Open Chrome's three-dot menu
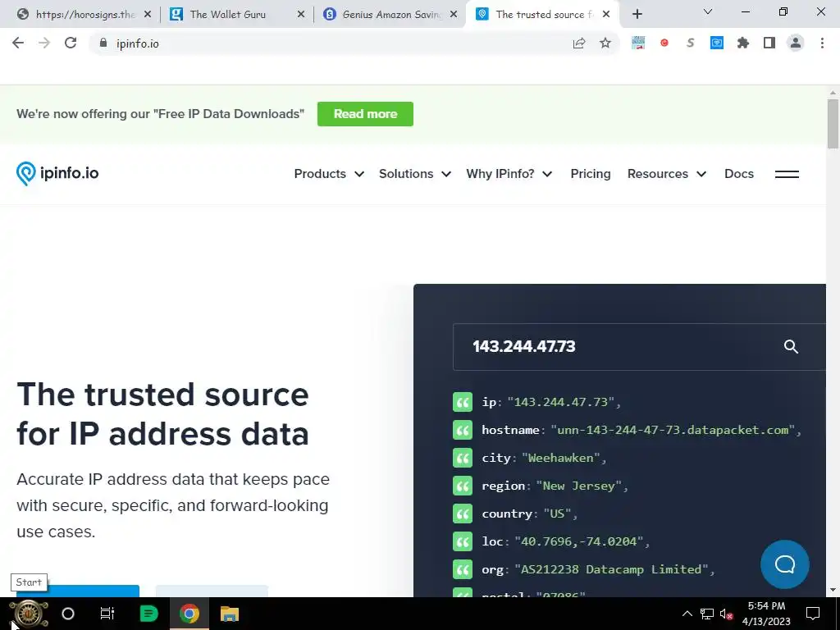Image resolution: width=840 pixels, height=630 pixels. pyautogui.click(x=822, y=43)
